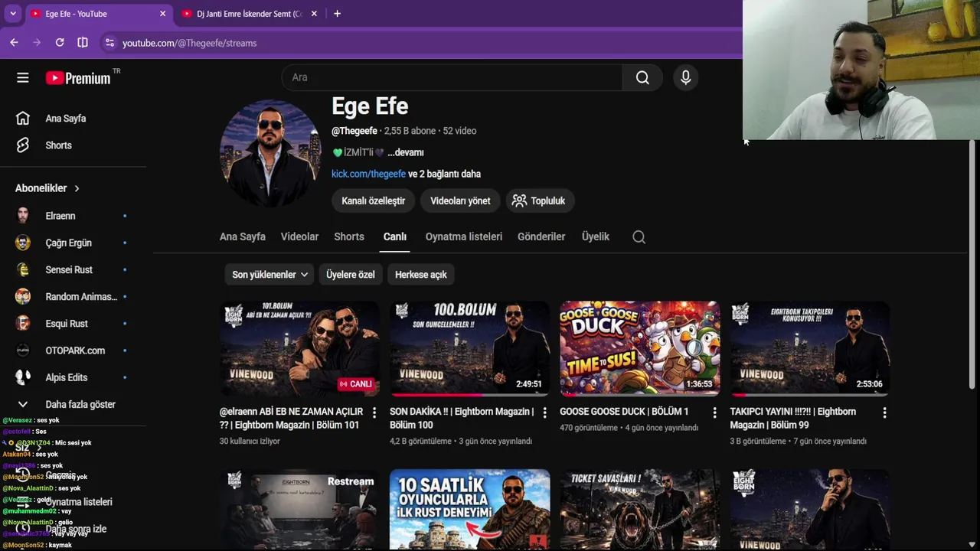This screenshot has height=551, width=980.
Task: Click Çağrı Ergün channel avatar
Action: (x=23, y=243)
